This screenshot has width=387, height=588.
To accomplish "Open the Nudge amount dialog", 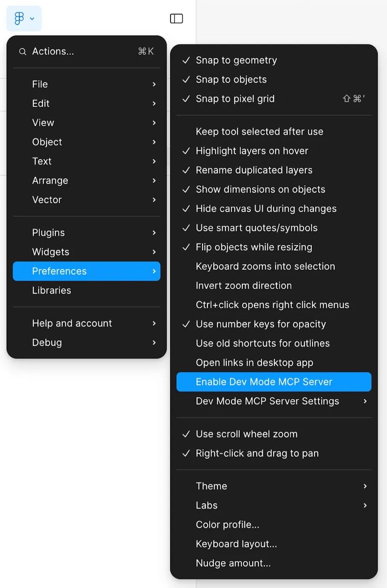I will coord(232,563).
